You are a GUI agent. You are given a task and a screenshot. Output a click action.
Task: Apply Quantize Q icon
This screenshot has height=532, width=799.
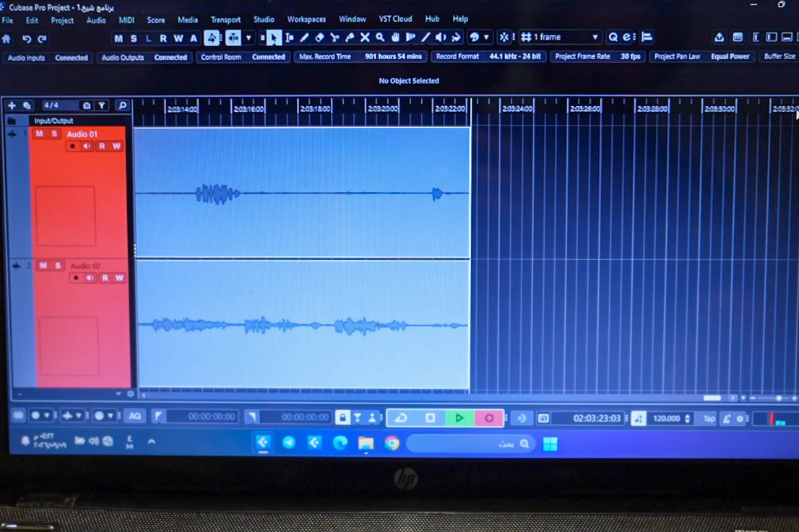[x=613, y=37]
